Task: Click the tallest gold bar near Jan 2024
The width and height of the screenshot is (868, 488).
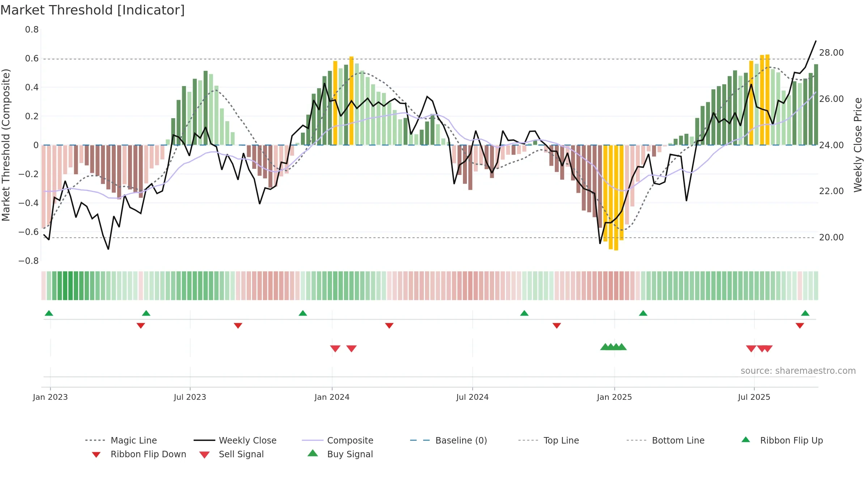Action: 351,100
